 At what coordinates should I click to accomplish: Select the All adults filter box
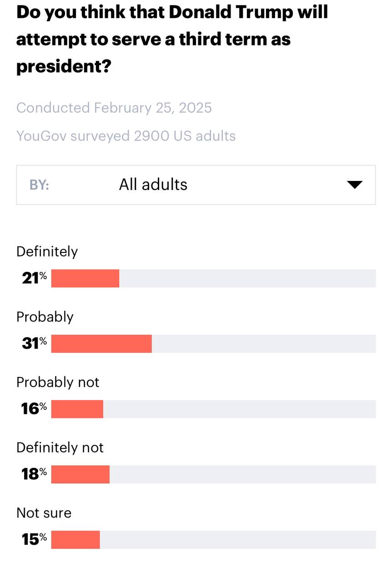click(x=196, y=185)
